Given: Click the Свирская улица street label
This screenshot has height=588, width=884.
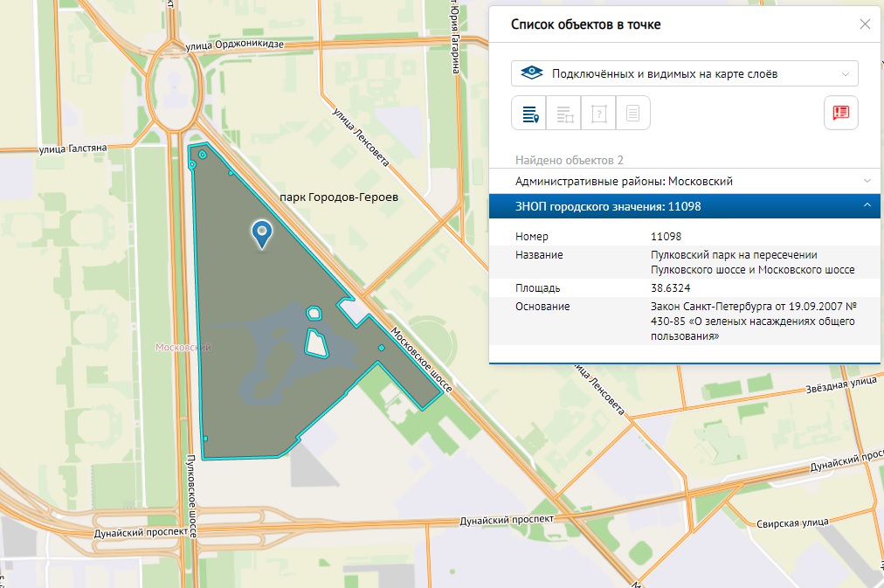Looking at the screenshot, I should click(792, 522).
